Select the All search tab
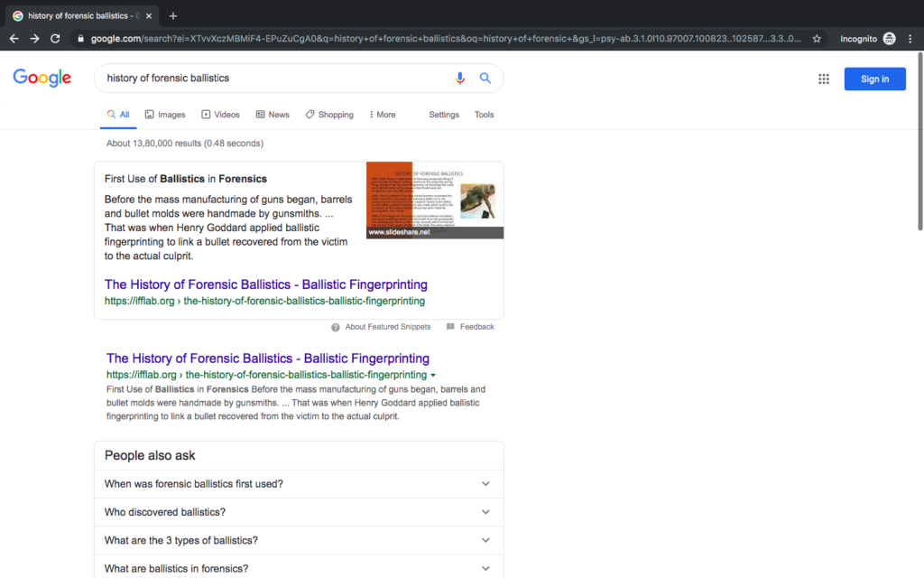924x578 pixels. pyautogui.click(x=118, y=115)
